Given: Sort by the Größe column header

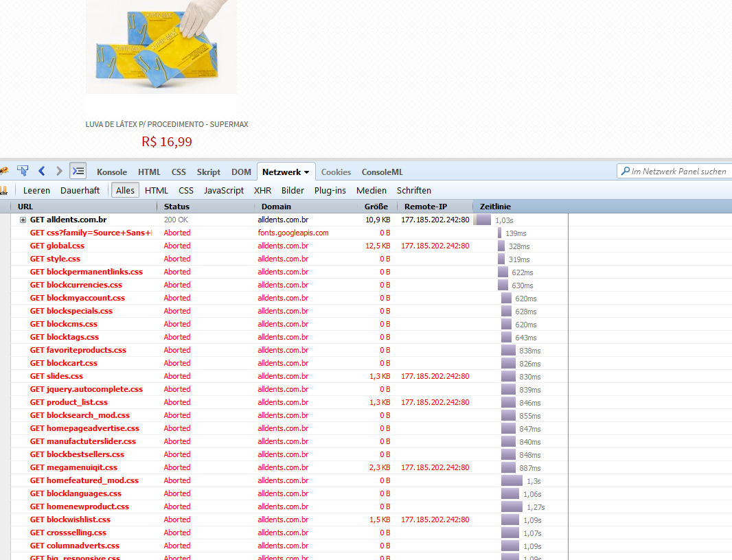Looking at the screenshot, I should point(376,207).
